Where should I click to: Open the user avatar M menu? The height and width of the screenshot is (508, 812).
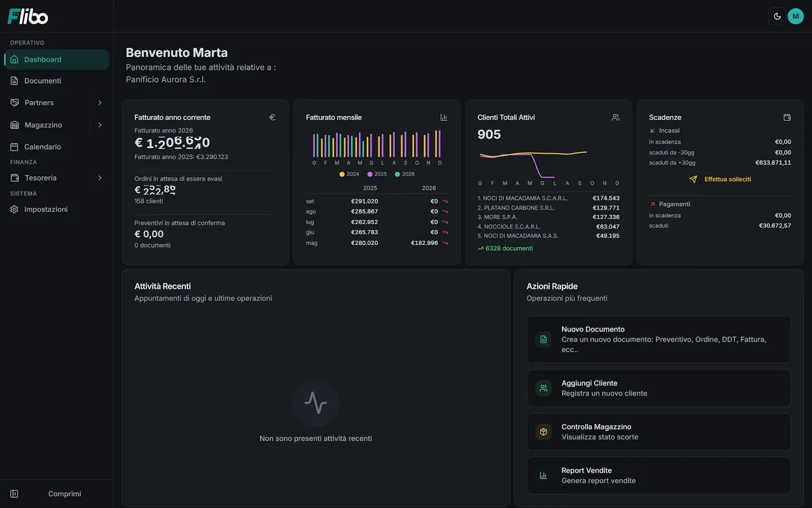pyautogui.click(x=795, y=16)
